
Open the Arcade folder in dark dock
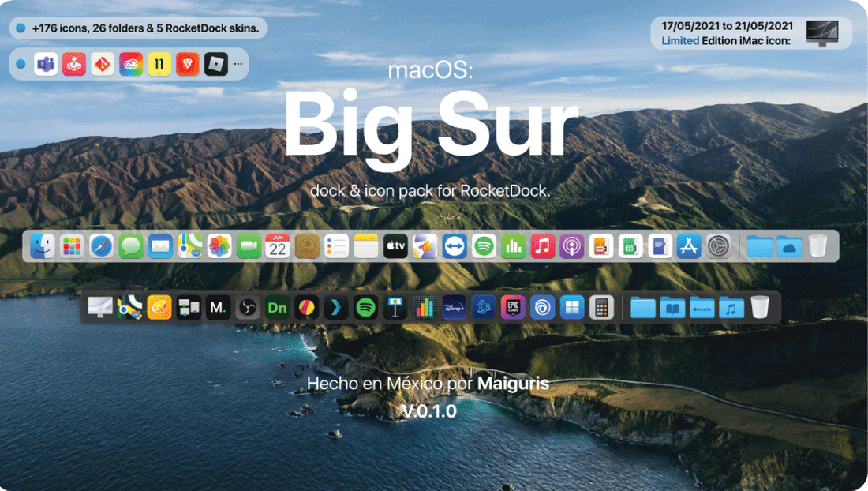(x=702, y=307)
